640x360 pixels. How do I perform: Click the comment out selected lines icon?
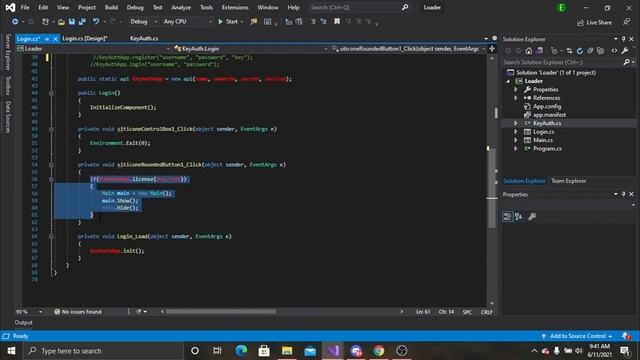(313, 22)
